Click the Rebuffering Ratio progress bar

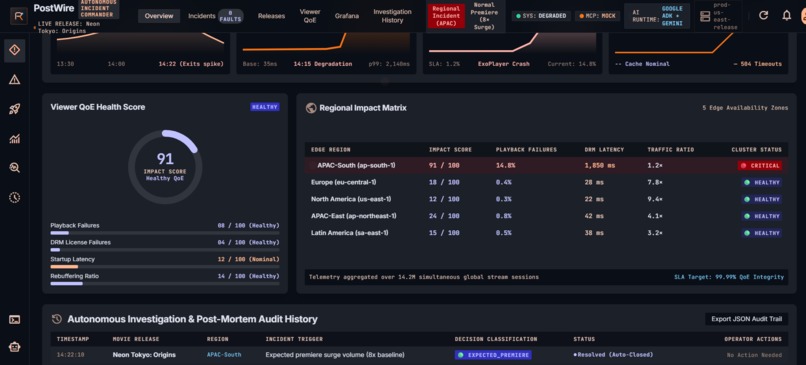coord(164,284)
